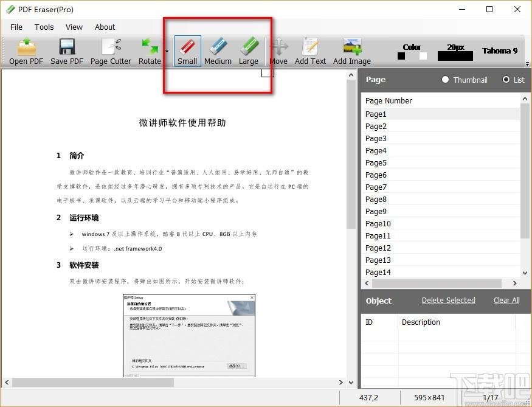Change the Tahoma 9 font setting
This screenshot has width=532, height=407.
point(500,51)
